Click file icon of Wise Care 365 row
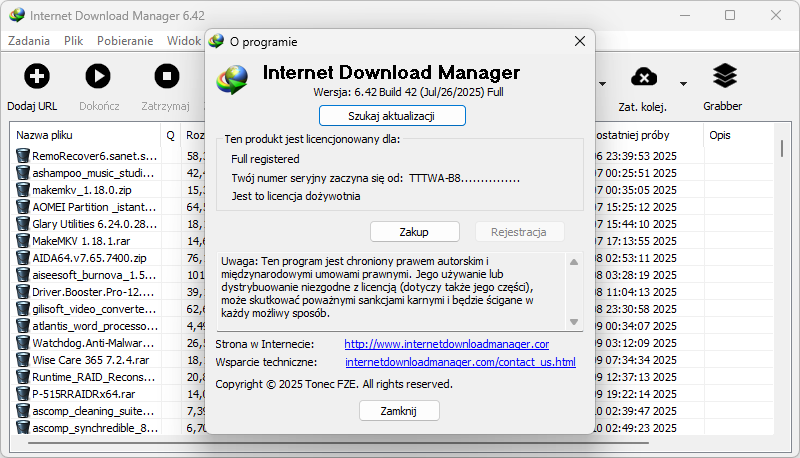Screen dimensions: 800x458 [22, 360]
